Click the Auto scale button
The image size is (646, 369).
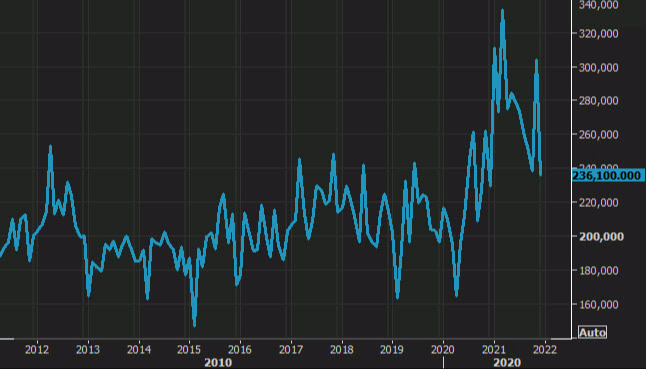pos(592,332)
